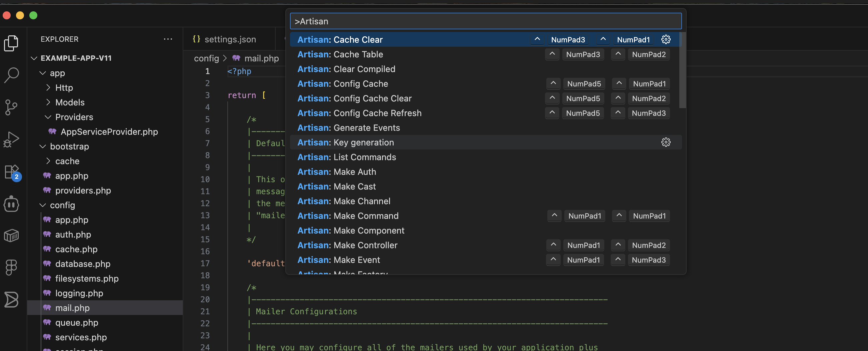Run Artisan: Config Cache command
Image resolution: width=868 pixels, height=351 pixels.
tap(485, 84)
